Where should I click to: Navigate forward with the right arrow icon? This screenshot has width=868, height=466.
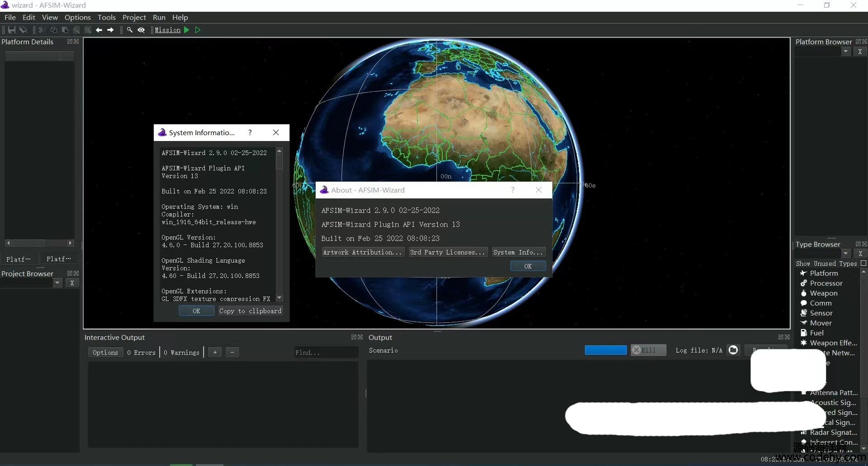click(110, 30)
